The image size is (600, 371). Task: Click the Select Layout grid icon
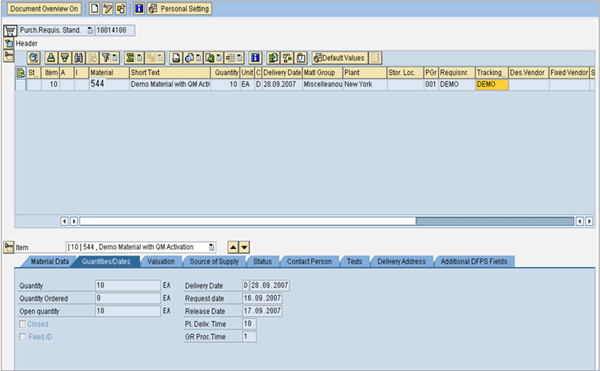(x=230, y=58)
